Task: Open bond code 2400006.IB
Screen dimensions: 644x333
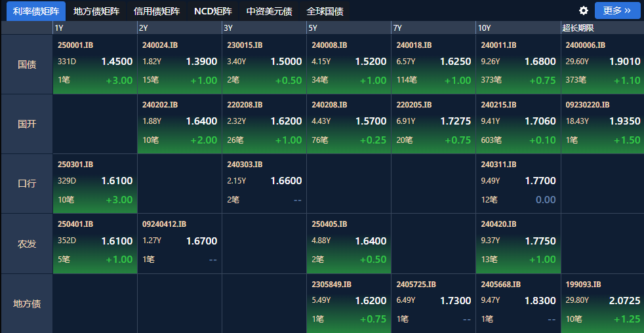Action: [x=585, y=45]
